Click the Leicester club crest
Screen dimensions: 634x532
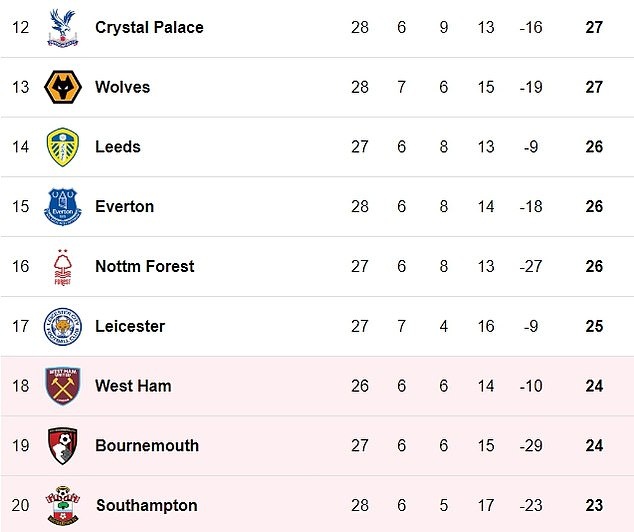tap(64, 327)
